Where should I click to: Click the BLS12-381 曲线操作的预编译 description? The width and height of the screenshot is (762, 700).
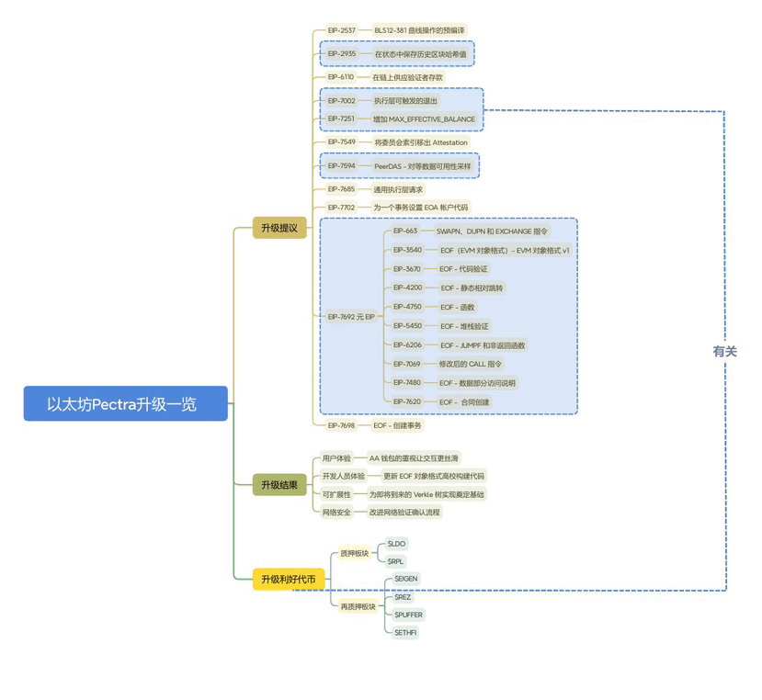(x=419, y=30)
